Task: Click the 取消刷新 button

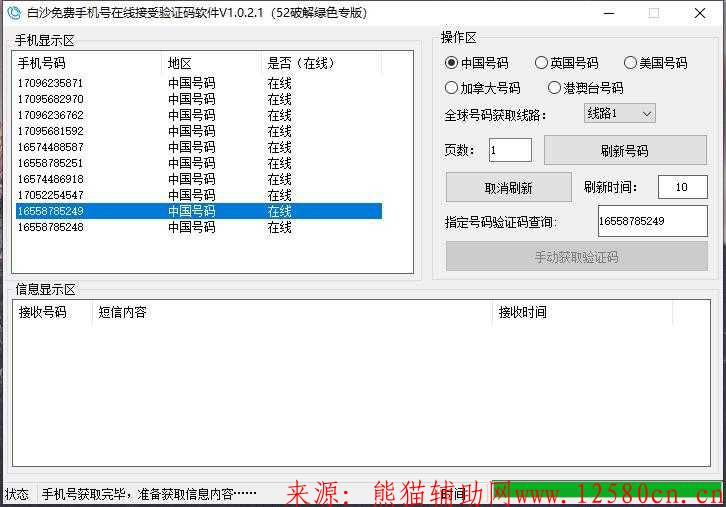Action: [x=508, y=187]
